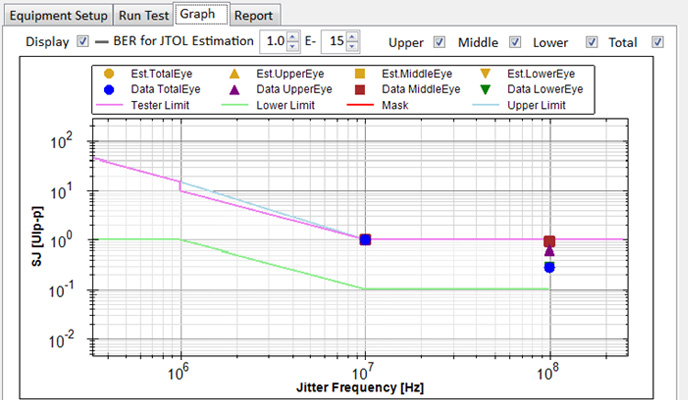
Task: Click the Data LowerEye green triangle legend icon
Action: 485,89
